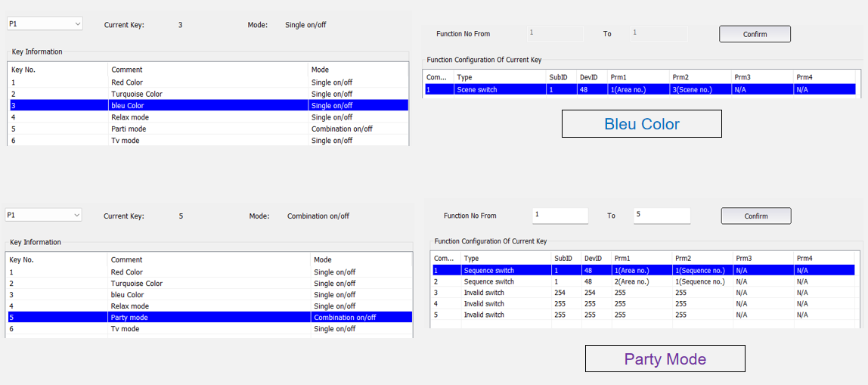
Task: Select Invalid switch row 3 with SubID 254
Action: (x=643, y=293)
